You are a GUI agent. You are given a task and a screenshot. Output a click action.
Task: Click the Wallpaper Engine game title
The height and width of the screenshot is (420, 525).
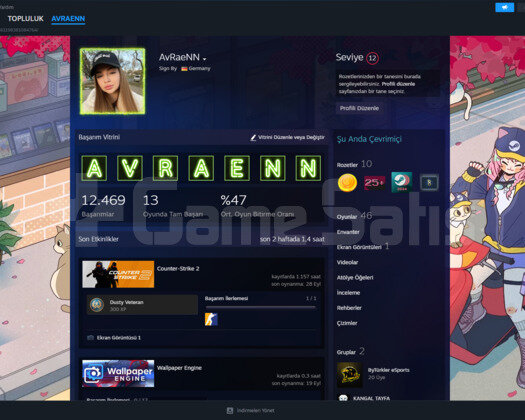point(179,368)
